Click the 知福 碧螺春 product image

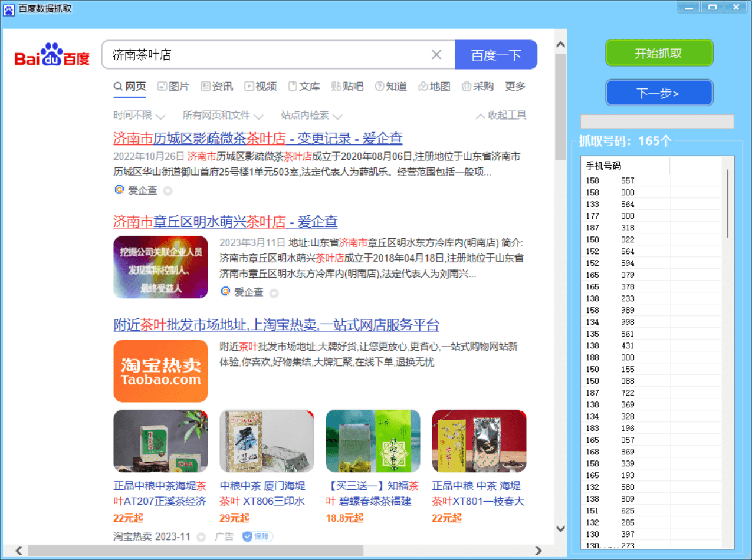click(373, 441)
